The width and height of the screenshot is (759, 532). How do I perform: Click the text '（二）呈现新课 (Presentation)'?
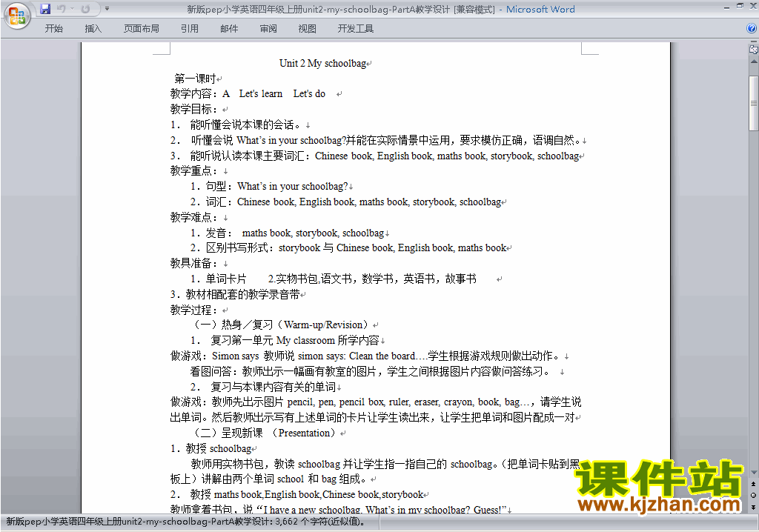tap(265, 433)
